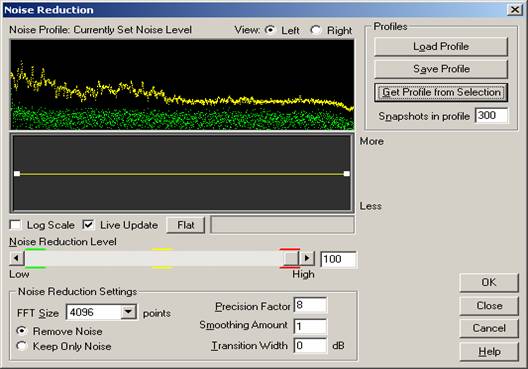Image resolution: width=528 pixels, height=369 pixels.
Task: Select the Left view radio button
Action: pyautogui.click(x=270, y=30)
